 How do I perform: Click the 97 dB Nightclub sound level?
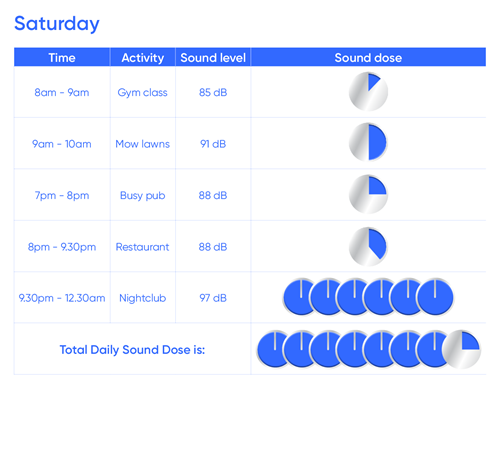coord(213,298)
